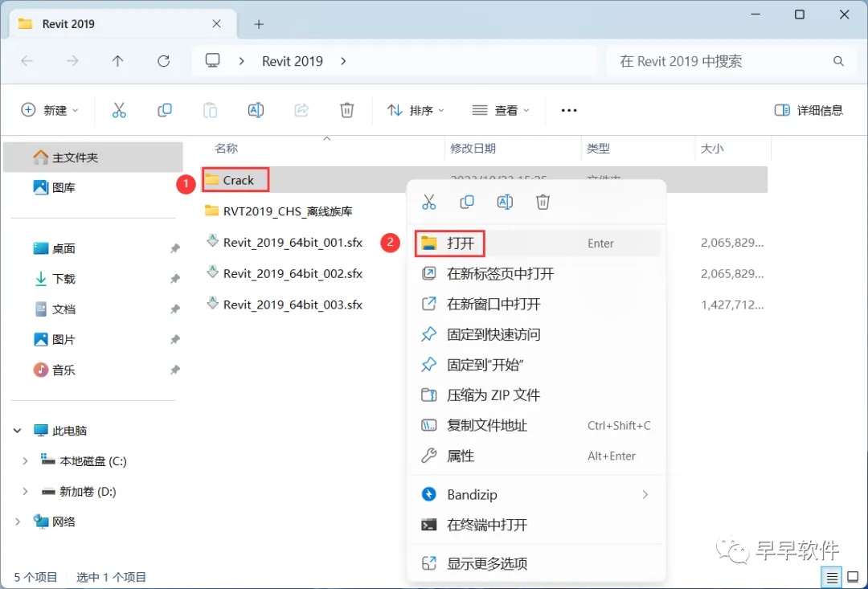This screenshot has height=589, width=868.
Task: Click Rename icon in the toolbar
Action: click(256, 110)
